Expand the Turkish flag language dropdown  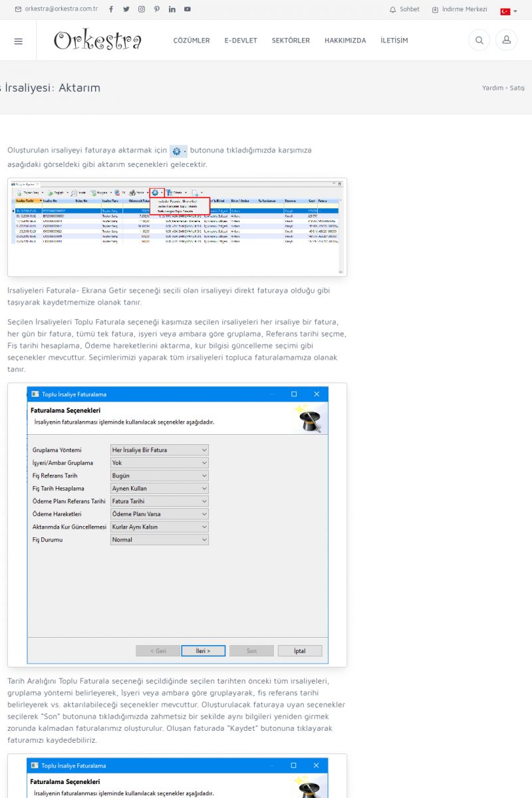[509, 11]
